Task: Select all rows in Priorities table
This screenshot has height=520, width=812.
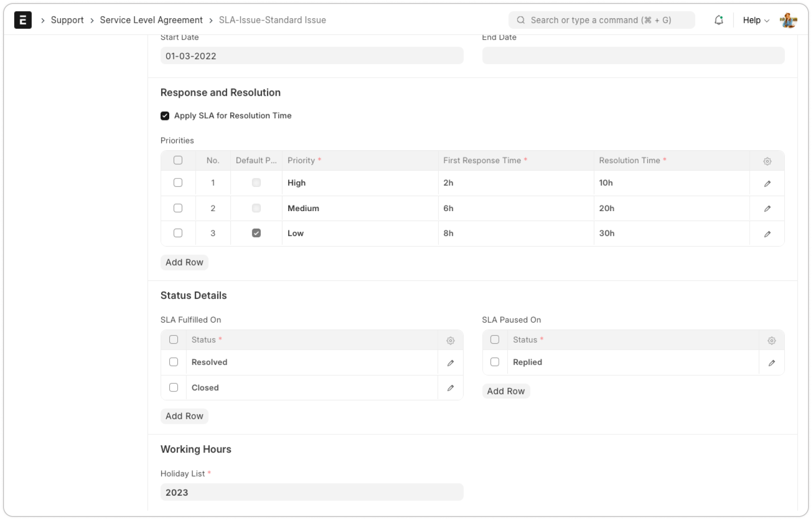Action: coord(178,160)
